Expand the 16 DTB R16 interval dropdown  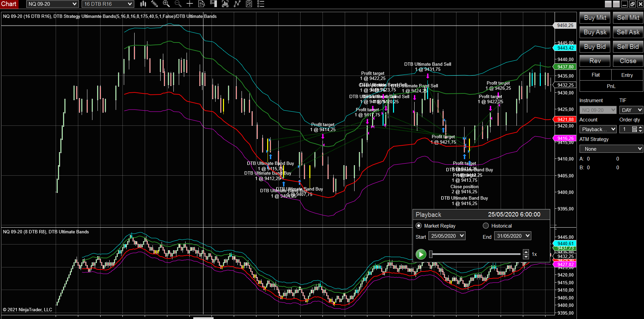click(x=108, y=4)
